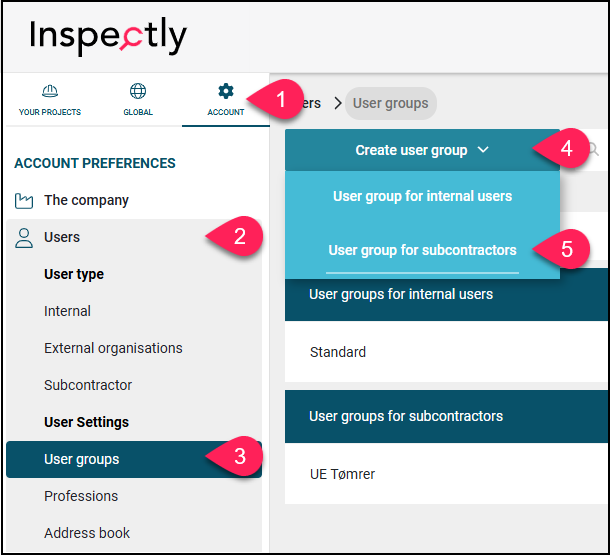Screen dimensions: 610x555
Task: Go to Professions settings
Action: pos(81,496)
